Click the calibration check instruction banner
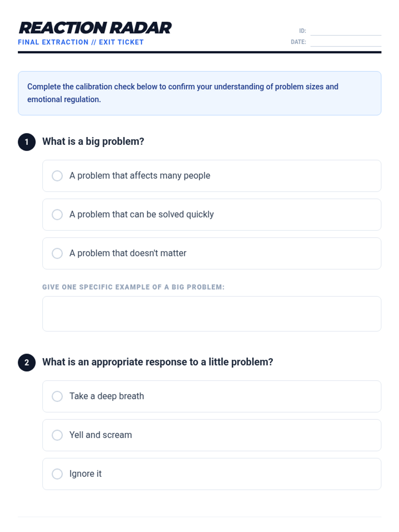399x532 pixels. (x=199, y=93)
